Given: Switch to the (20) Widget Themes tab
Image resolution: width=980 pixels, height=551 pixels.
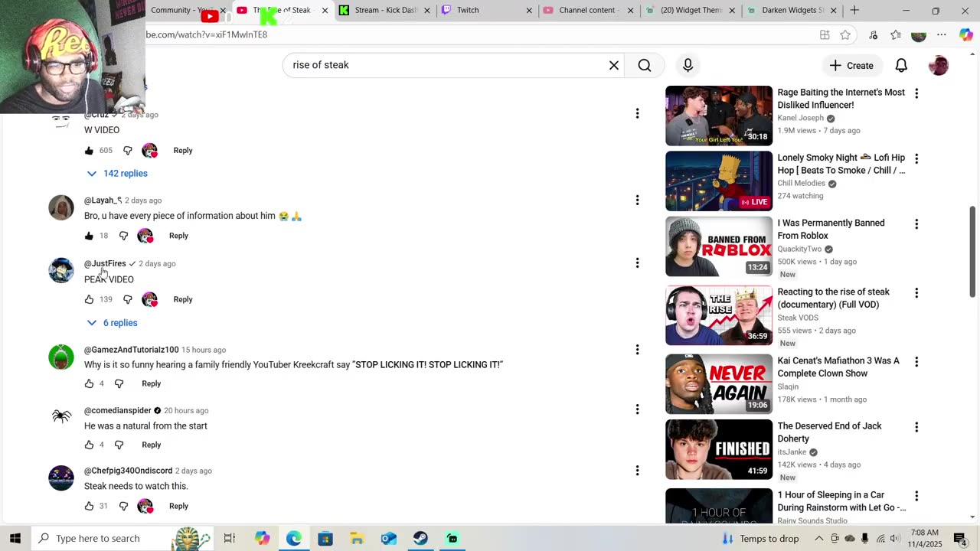Looking at the screenshot, I should point(689,10).
